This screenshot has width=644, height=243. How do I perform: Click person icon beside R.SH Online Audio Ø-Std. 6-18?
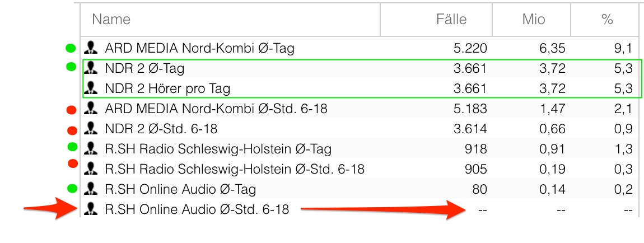pos(90,210)
